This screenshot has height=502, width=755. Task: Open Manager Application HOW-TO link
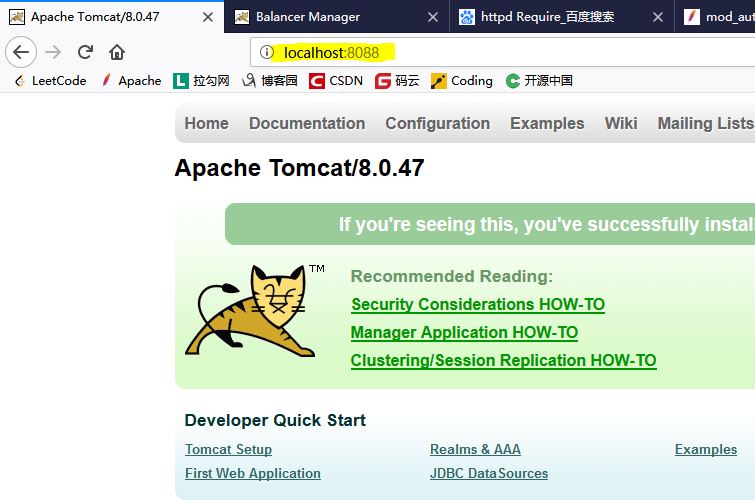pos(464,332)
